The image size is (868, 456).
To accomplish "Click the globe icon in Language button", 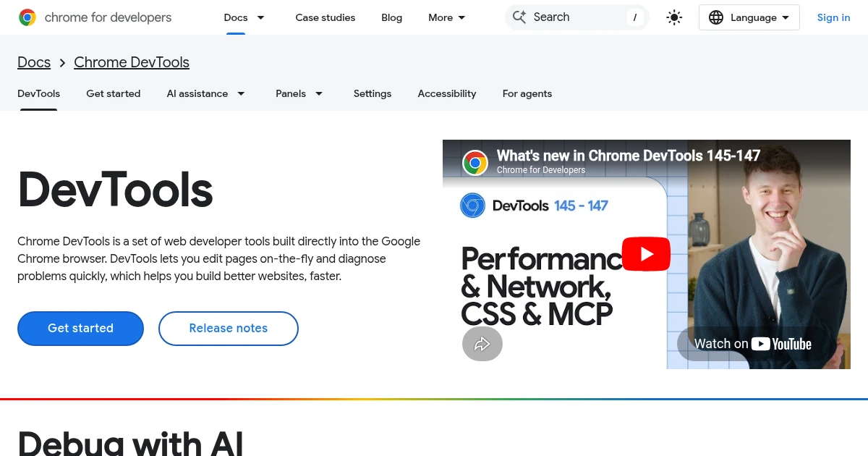I will point(716,17).
